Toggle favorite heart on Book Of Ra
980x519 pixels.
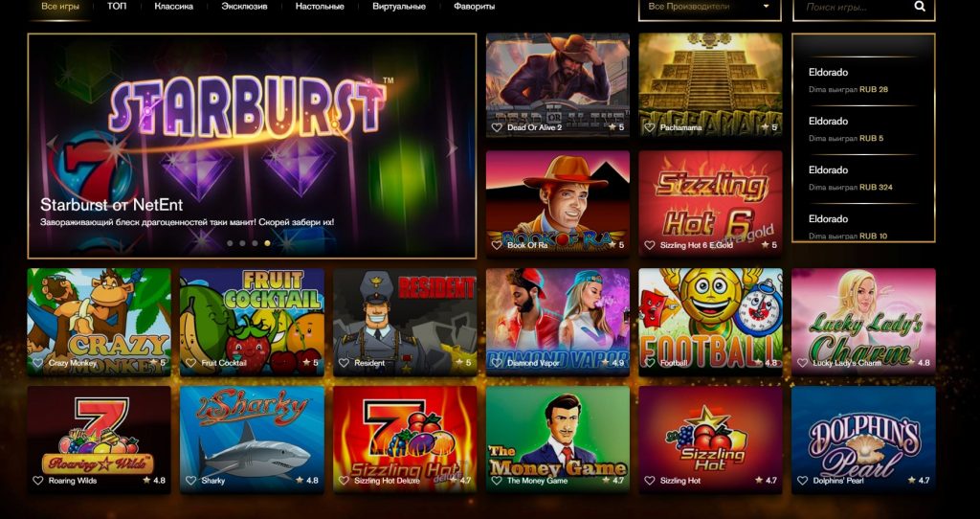497,245
